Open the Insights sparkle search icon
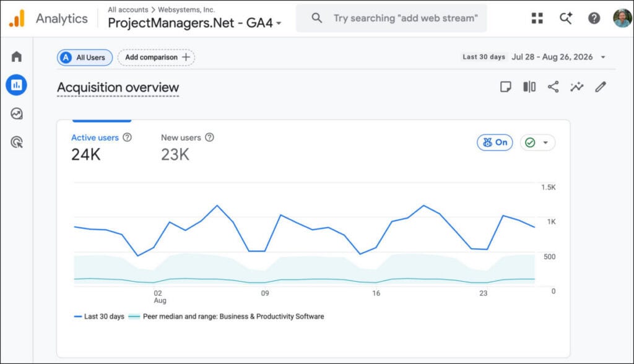 [x=566, y=18]
